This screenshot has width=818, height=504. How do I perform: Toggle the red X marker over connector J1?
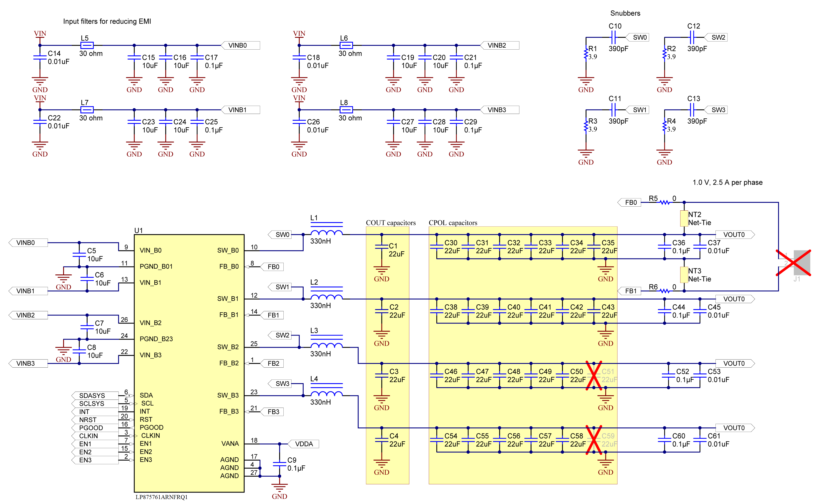pos(793,263)
